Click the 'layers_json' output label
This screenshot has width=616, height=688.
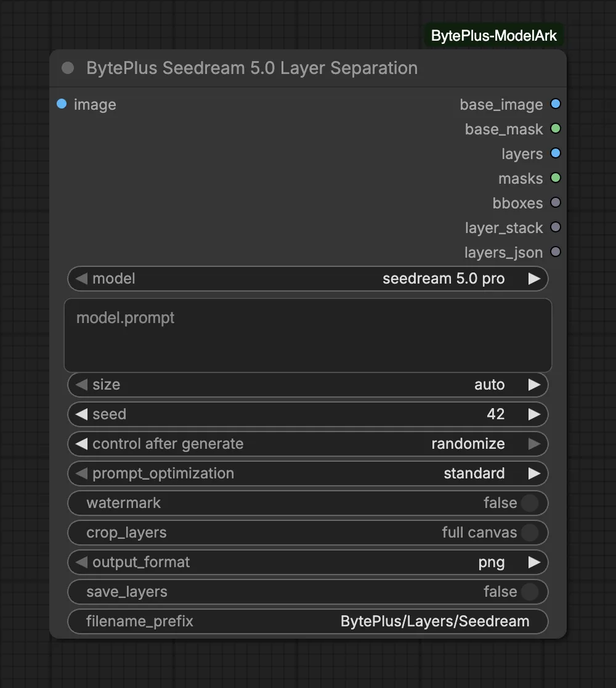(x=503, y=253)
